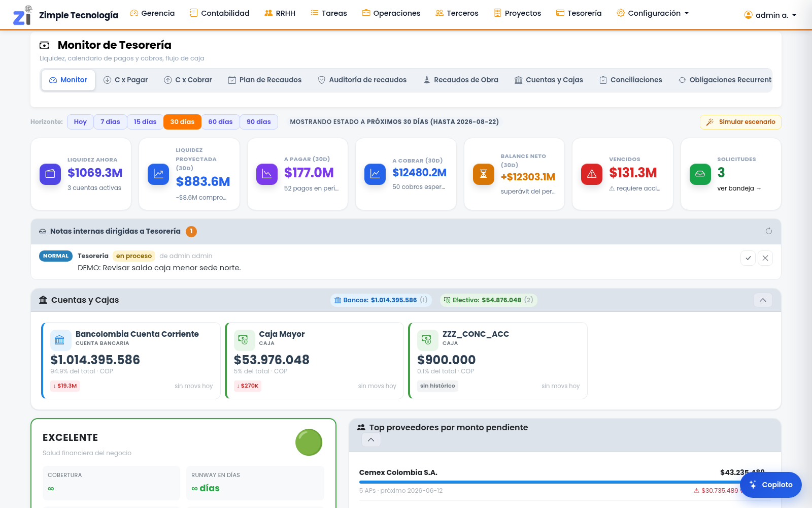Screen dimensions: 812x508
Task: Click the green health status circle
Action: 309,442
